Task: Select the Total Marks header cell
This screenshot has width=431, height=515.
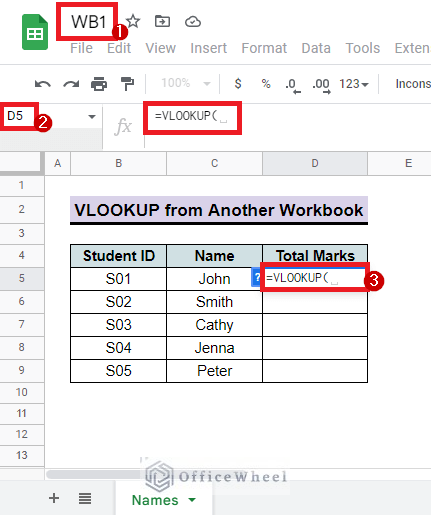Action: pyautogui.click(x=315, y=256)
